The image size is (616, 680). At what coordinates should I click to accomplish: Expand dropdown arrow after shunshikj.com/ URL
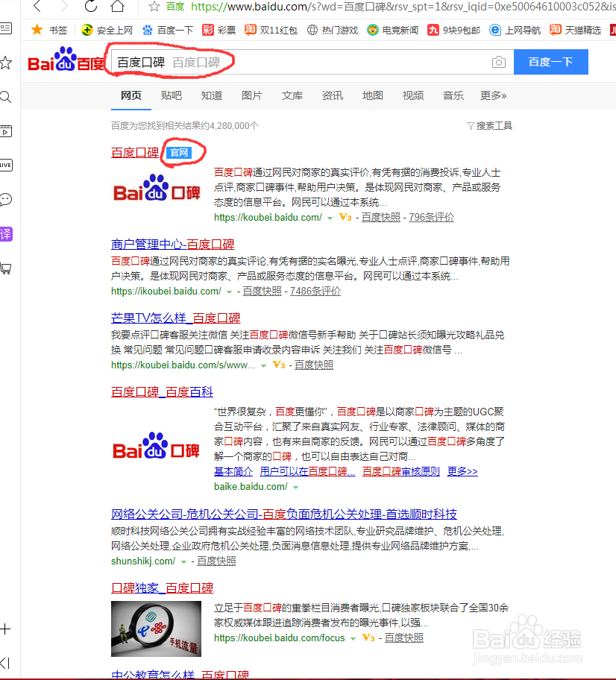183,562
